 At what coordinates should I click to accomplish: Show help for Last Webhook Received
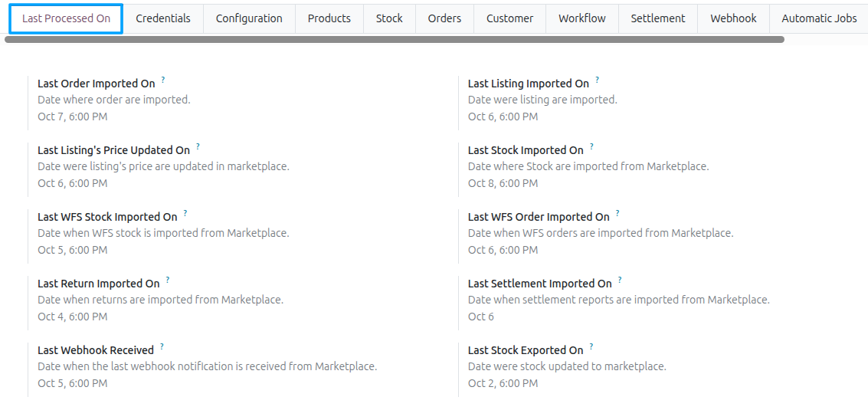162,346
